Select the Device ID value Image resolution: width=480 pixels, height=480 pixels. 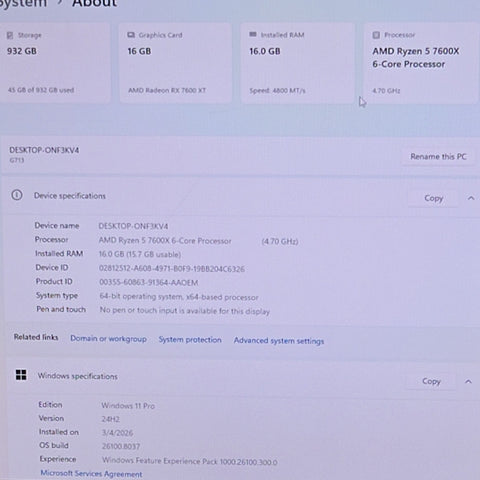tap(172, 269)
